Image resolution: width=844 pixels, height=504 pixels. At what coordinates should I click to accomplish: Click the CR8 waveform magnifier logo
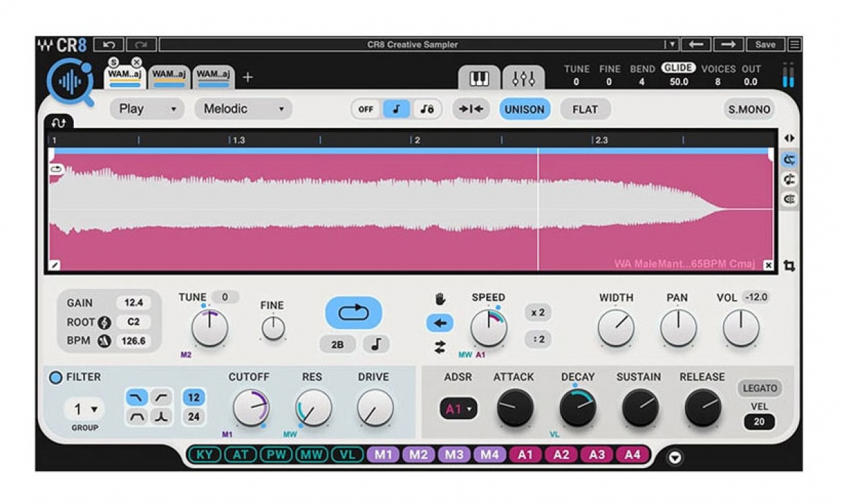70,82
